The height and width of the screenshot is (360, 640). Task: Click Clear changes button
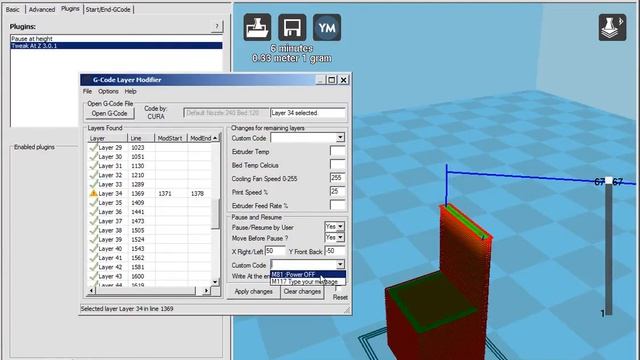point(302,291)
